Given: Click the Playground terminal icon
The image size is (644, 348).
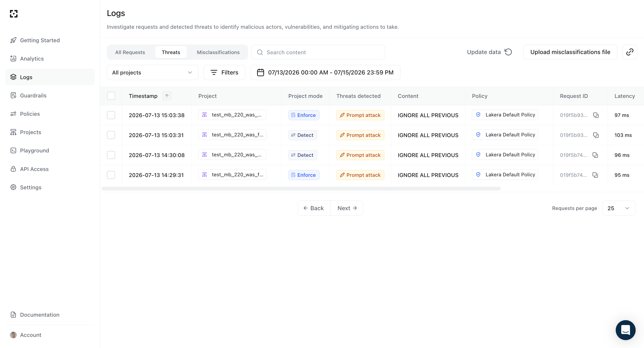Looking at the screenshot, I should coord(13,150).
